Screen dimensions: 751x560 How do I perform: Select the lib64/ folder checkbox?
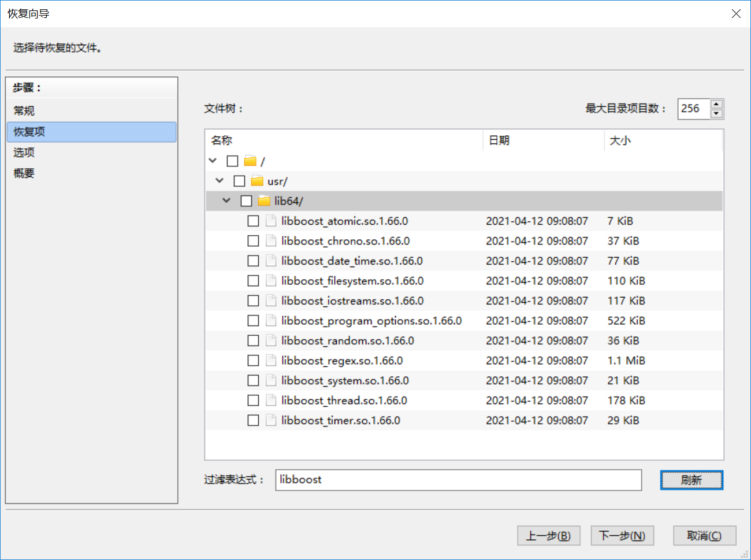coord(246,201)
